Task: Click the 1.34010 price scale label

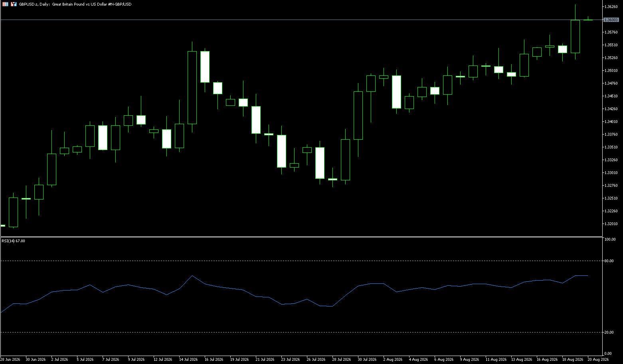Action: pos(611,122)
